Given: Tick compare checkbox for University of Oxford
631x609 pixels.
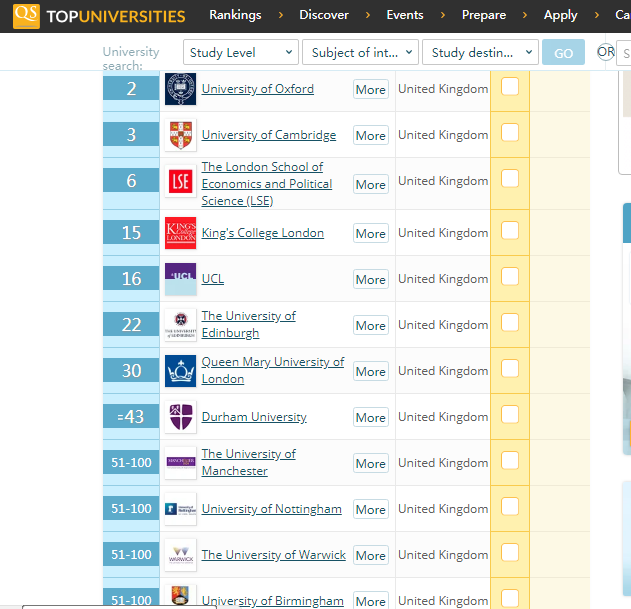Looking at the screenshot, I should point(510,87).
